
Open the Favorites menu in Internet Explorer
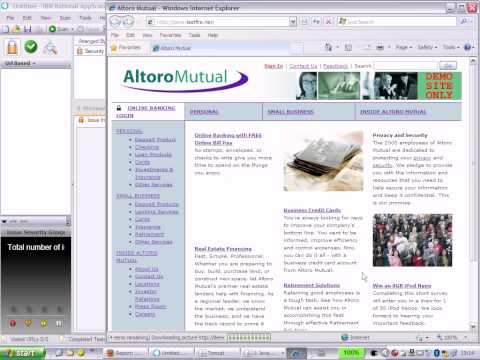[170, 35]
